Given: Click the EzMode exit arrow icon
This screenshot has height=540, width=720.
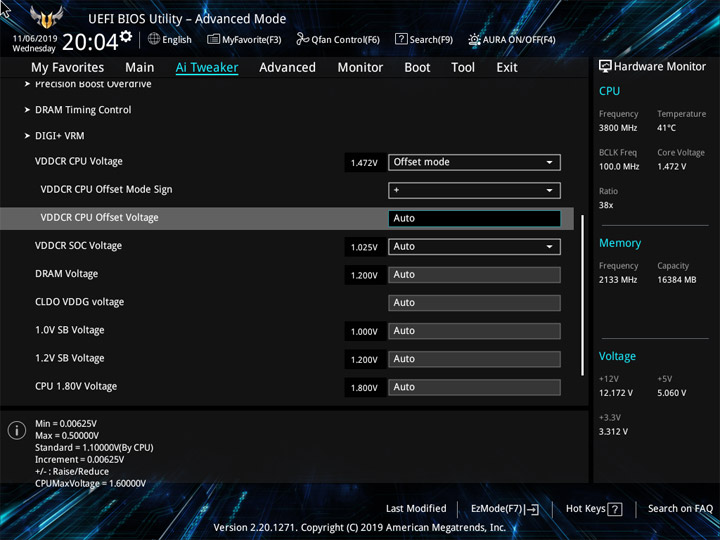Looking at the screenshot, I should click(x=531, y=509).
